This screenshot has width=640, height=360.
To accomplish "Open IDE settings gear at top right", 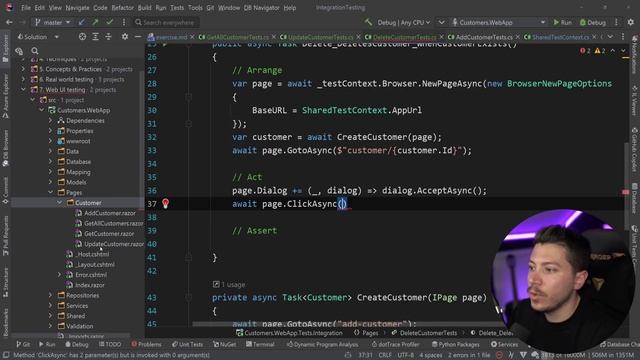I will click(x=631, y=22).
